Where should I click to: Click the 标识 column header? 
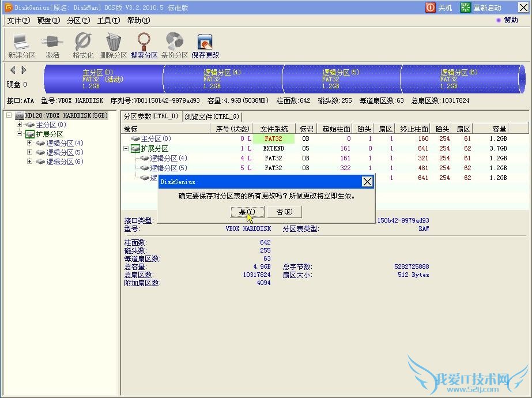306,129
